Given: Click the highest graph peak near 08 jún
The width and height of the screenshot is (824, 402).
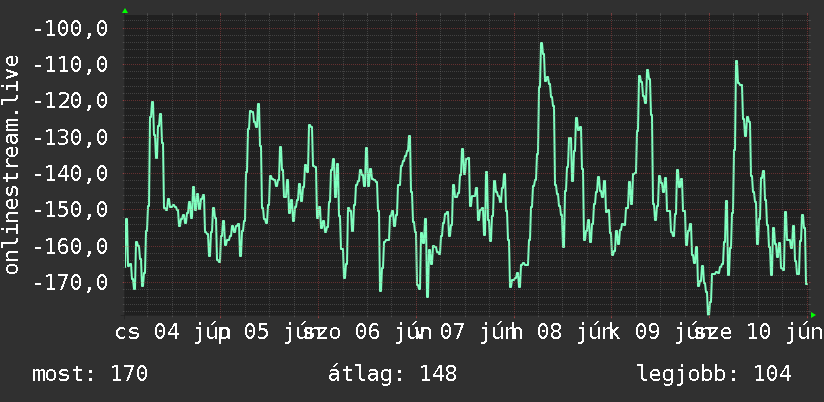Looking at the screenshot, I should [x=541, y=44].
